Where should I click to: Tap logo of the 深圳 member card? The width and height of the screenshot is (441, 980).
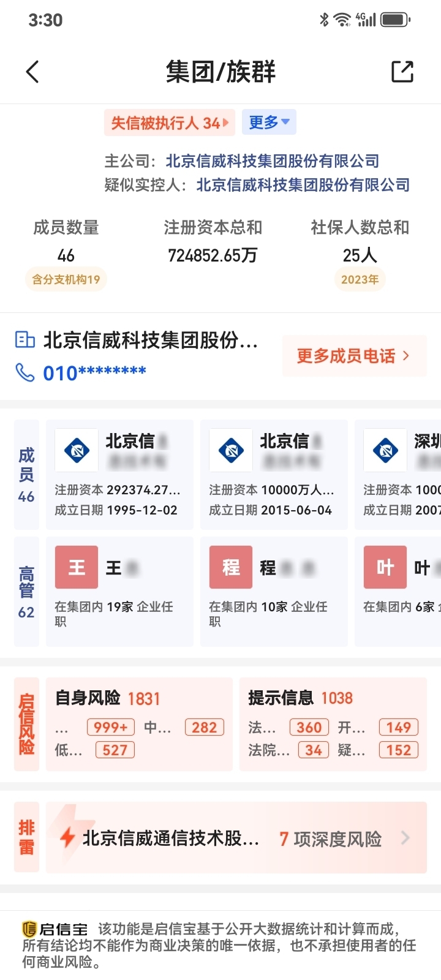pyautogui.click(x=385, y=450)
